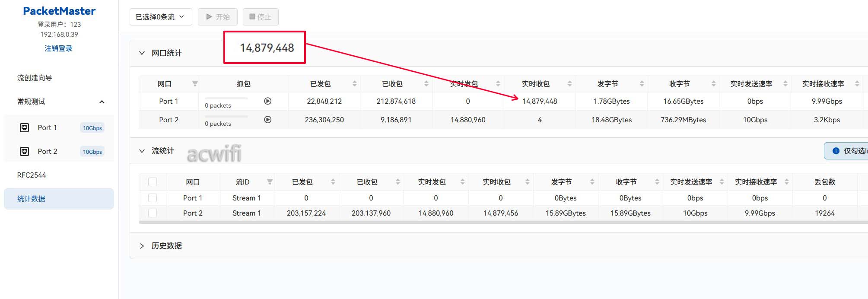The height and width of the screenshot is (299, 868).
Task: Check the Port 2 Stream 1 row checkbox
Action: 153,213
